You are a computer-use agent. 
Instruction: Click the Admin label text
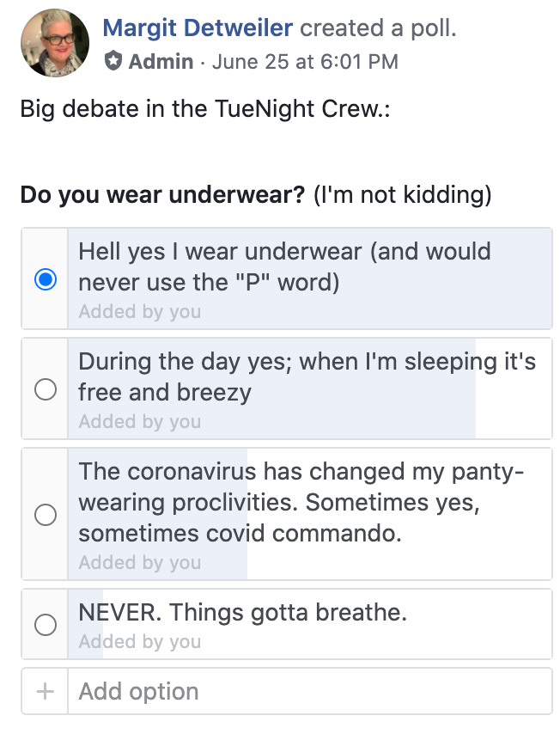click(x=161, y=61)
